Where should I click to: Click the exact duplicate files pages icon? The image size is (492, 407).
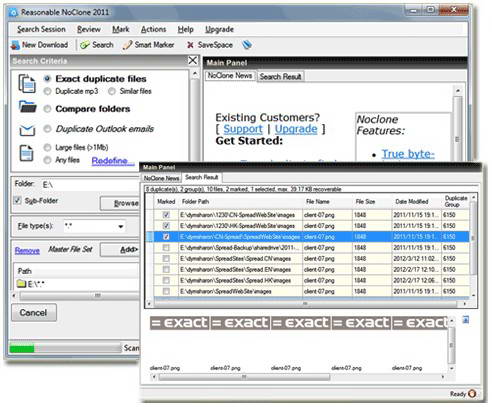[27, 84]
